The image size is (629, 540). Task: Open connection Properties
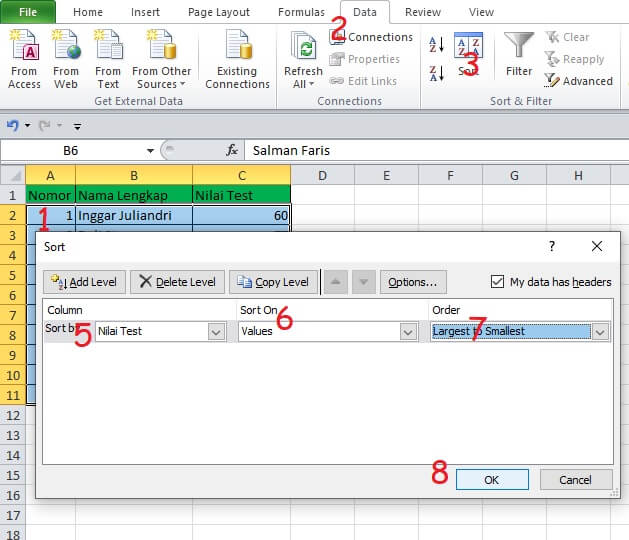click(364, 59)
